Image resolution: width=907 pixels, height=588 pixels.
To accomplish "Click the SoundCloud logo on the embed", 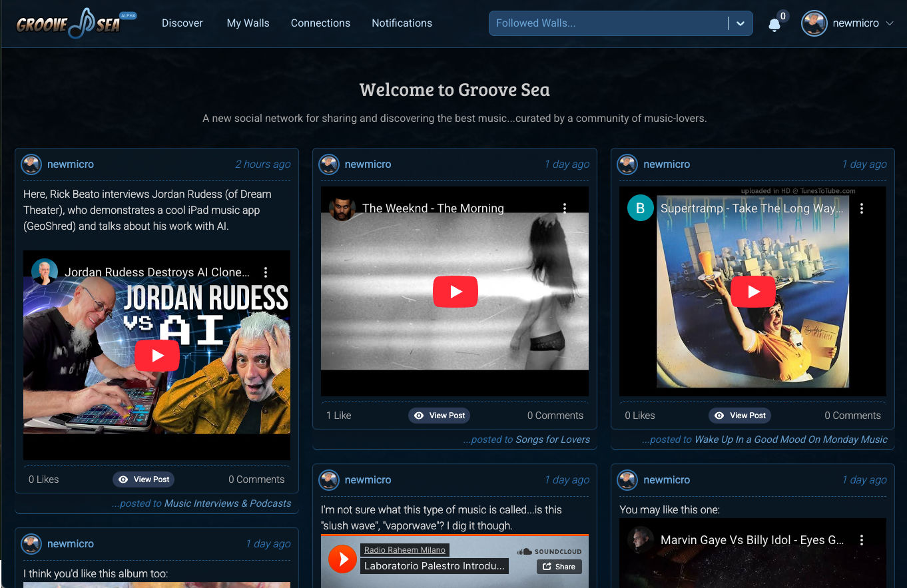I will point(549,551).
